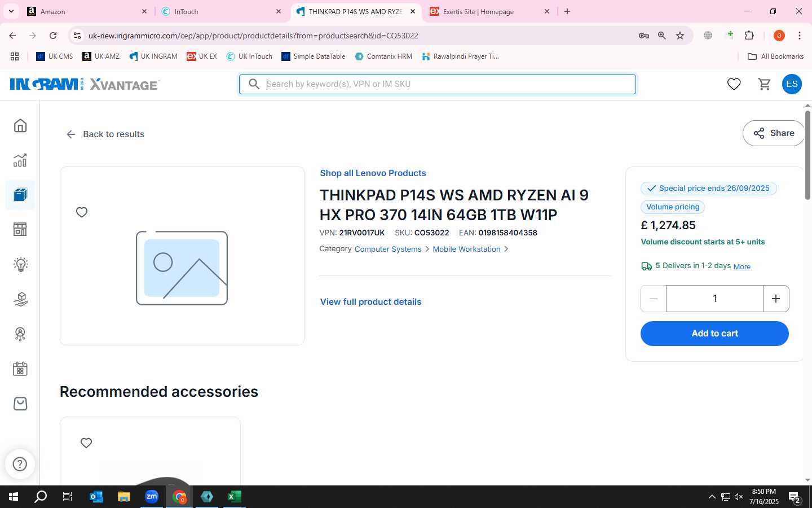Click the product image placeholder thumbnail
Image resolution: width=812 pixels, height=508 pixels.
[182, 268]
